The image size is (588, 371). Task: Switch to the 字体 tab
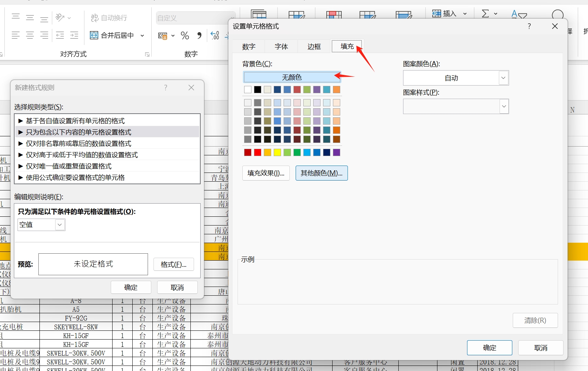point(281,46)
